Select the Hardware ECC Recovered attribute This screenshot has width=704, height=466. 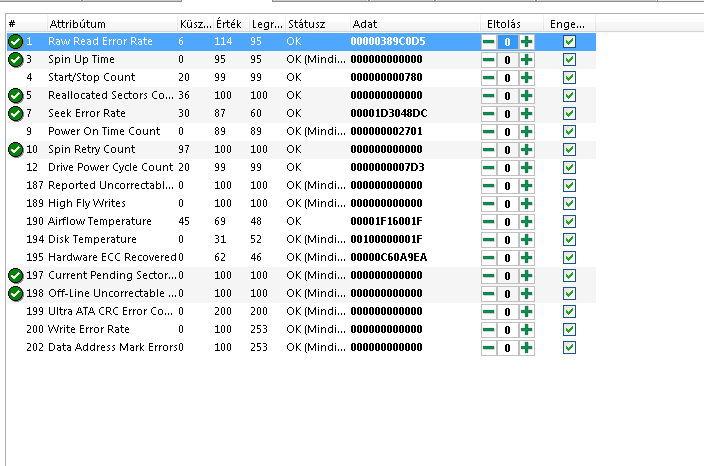[x=112, y=257]
